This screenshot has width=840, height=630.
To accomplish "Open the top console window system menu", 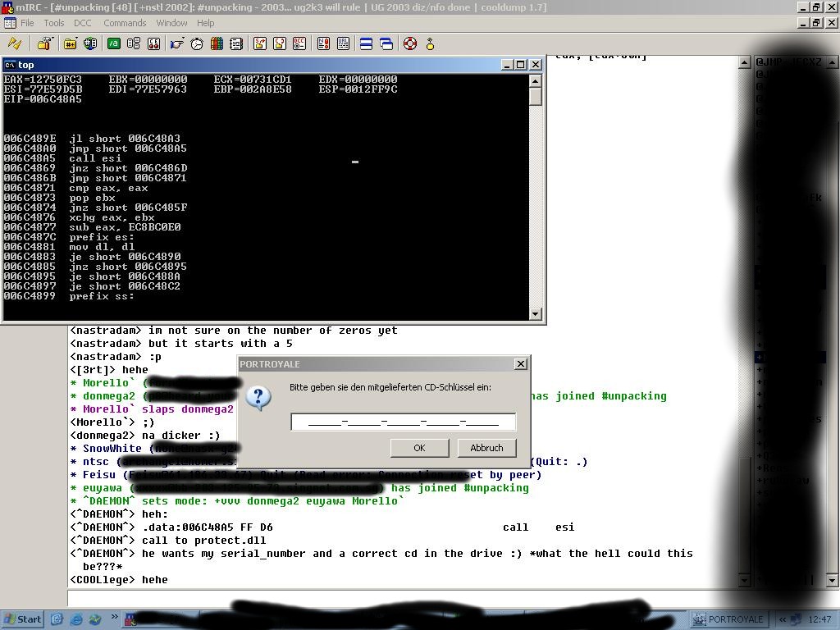I will coord(10,65).
